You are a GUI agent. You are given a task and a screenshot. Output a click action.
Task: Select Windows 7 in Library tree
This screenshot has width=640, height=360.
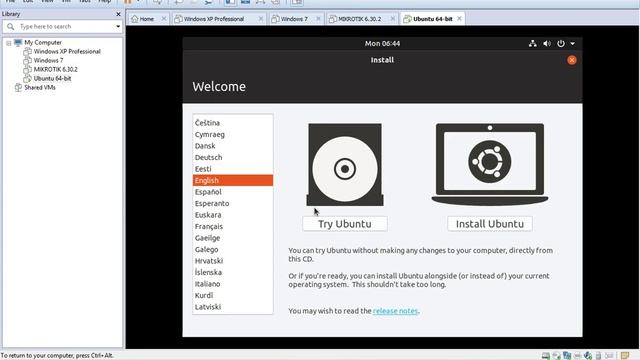pyautogui.click(x=48, y=60)
